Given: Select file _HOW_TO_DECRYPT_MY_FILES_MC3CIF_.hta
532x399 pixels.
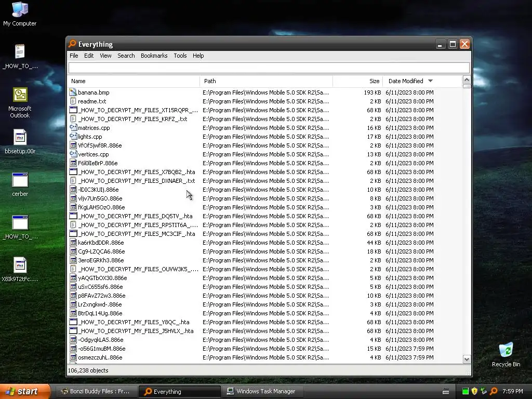Looking at the screenshot, I should [x=137, y=234].
